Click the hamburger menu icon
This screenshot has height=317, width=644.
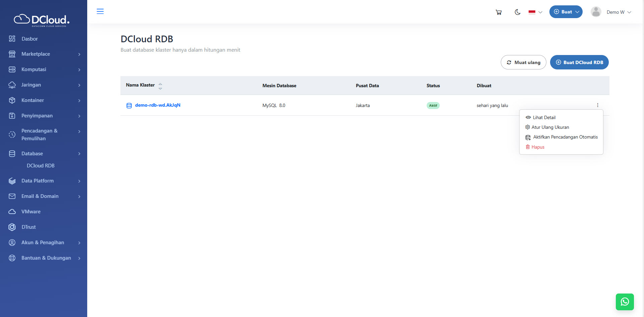(x=100, y=11)
